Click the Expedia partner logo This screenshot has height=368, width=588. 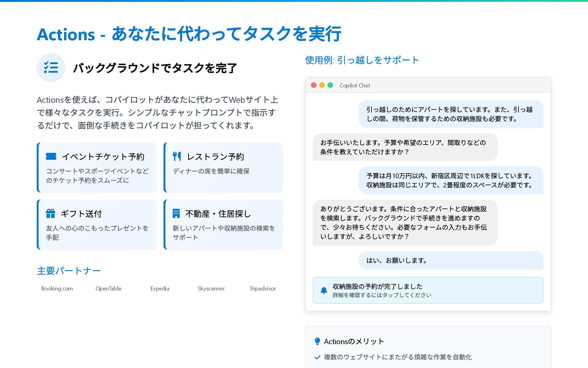click(160, 289)
